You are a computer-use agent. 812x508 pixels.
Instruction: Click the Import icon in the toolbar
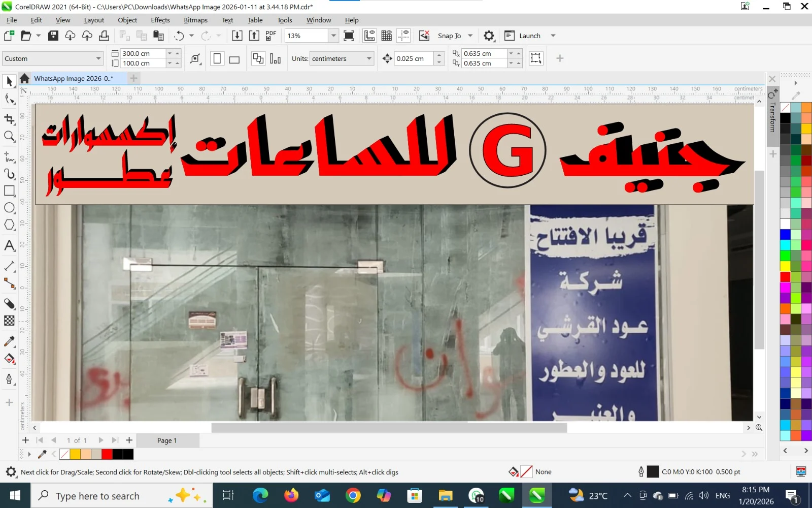pos(237,36)
